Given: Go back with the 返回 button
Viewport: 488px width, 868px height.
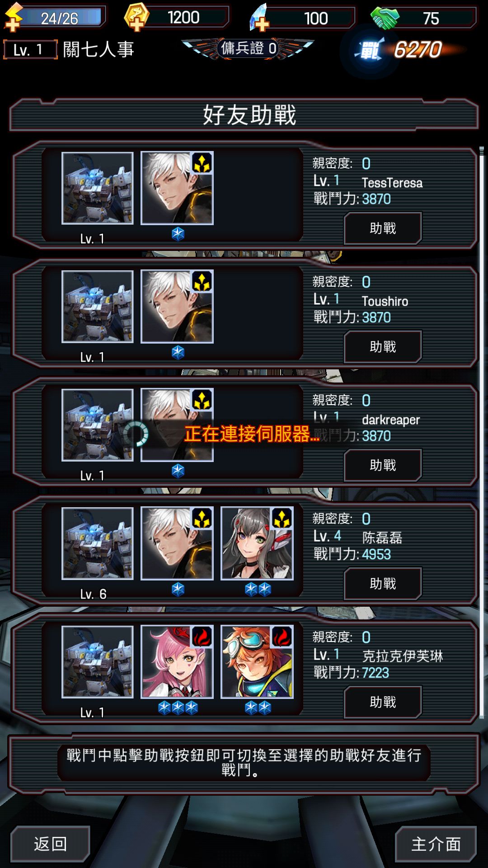Looking at the screenshot, I should point(50,844).
